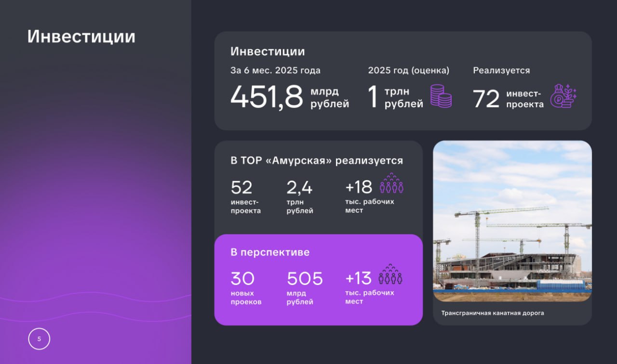Click the 52 инвест-проекта value

(241, 188)
